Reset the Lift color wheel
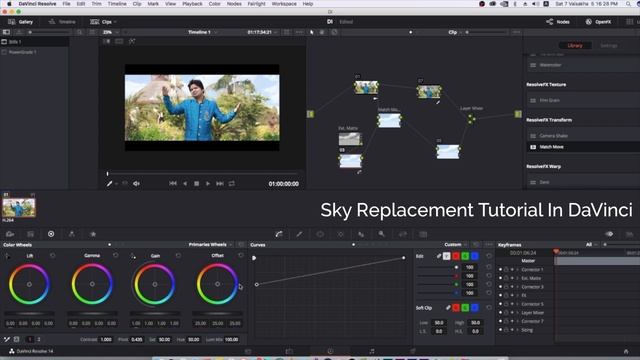The width and height of the screenshot is (640, 360). pyautogui.click(x=53, y=256)
